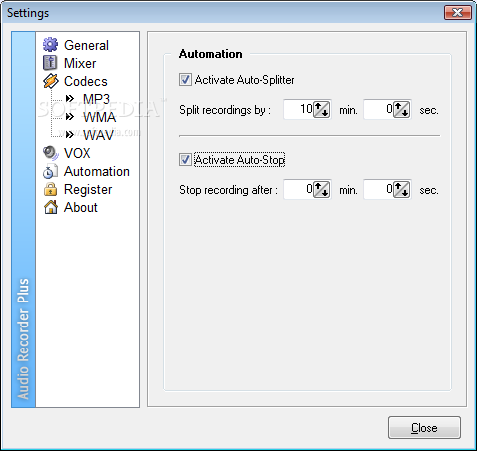Click the Mixer icon in sidebar
The width and height of the screenshot is (477, 451).
coord(50,63)
